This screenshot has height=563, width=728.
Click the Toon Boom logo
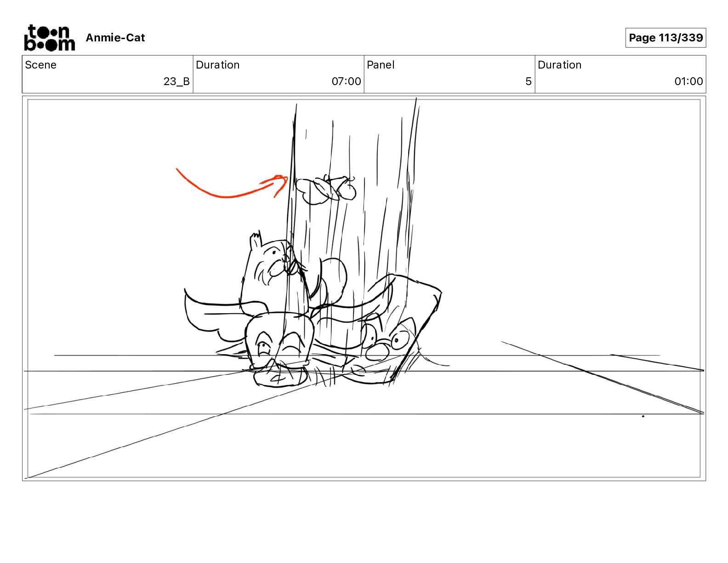49,38
